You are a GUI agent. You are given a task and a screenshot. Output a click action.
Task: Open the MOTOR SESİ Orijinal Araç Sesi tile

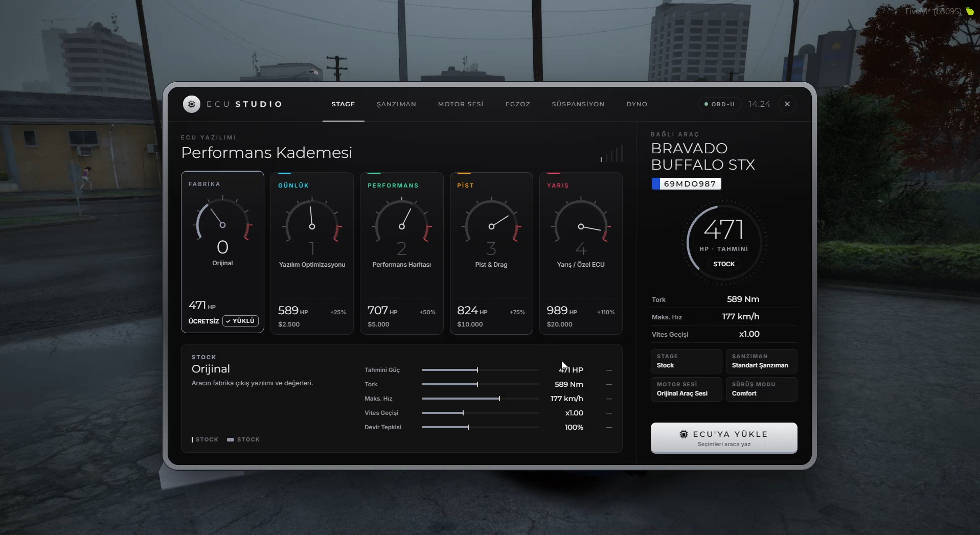click(x=686, y=389)
